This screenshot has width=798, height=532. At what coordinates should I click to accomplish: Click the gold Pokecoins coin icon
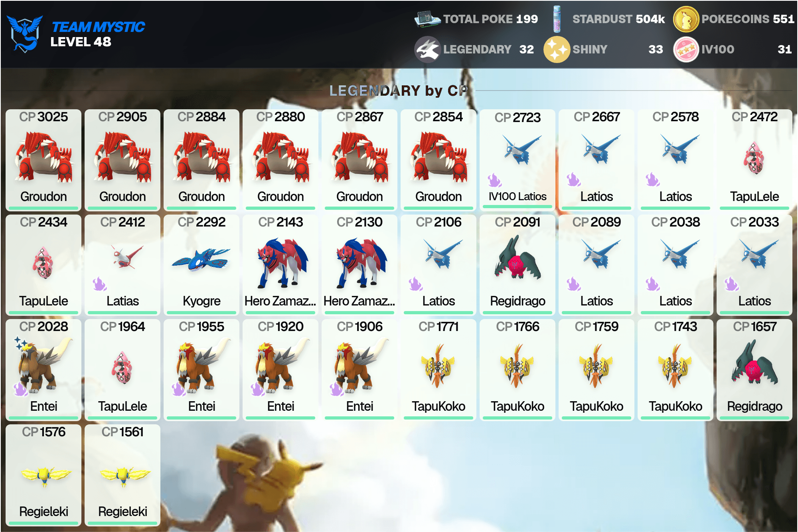pos(686,19)
